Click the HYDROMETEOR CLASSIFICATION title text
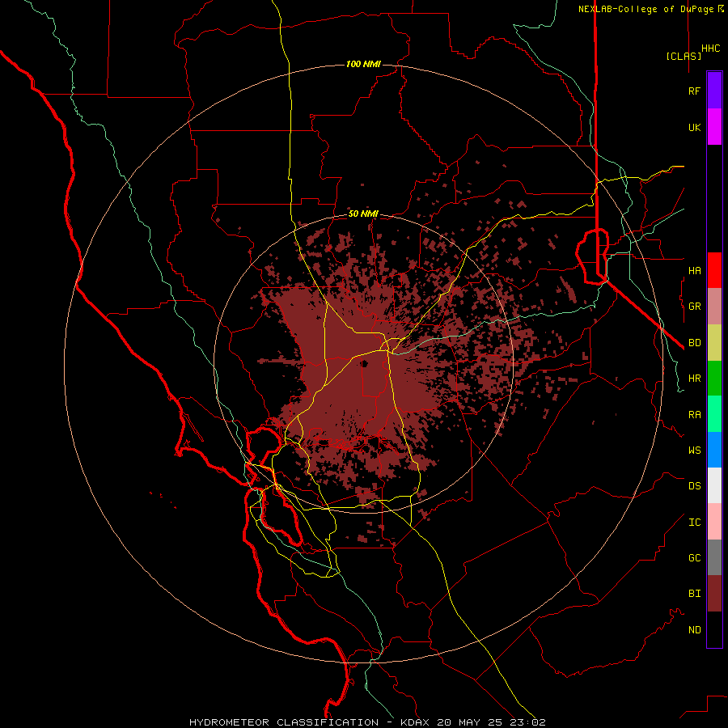728x728 pixels. 284,722
